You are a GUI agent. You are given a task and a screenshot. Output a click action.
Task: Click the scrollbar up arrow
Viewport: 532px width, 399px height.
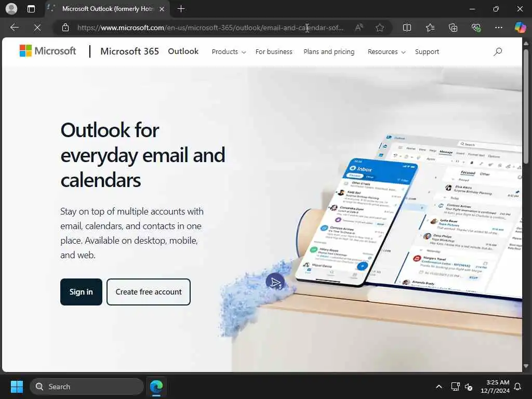[x=526, y=44]
